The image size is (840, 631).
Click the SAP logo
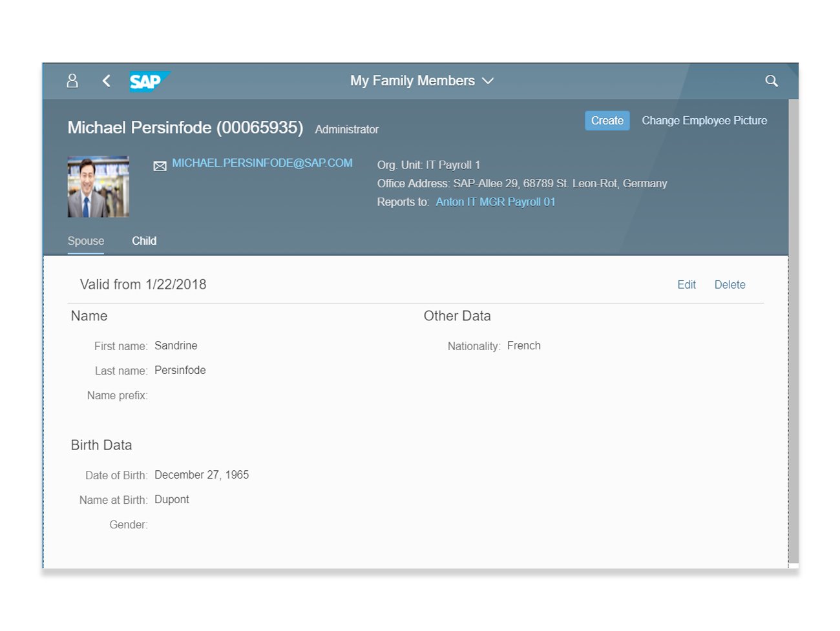(x=149, y=81)
